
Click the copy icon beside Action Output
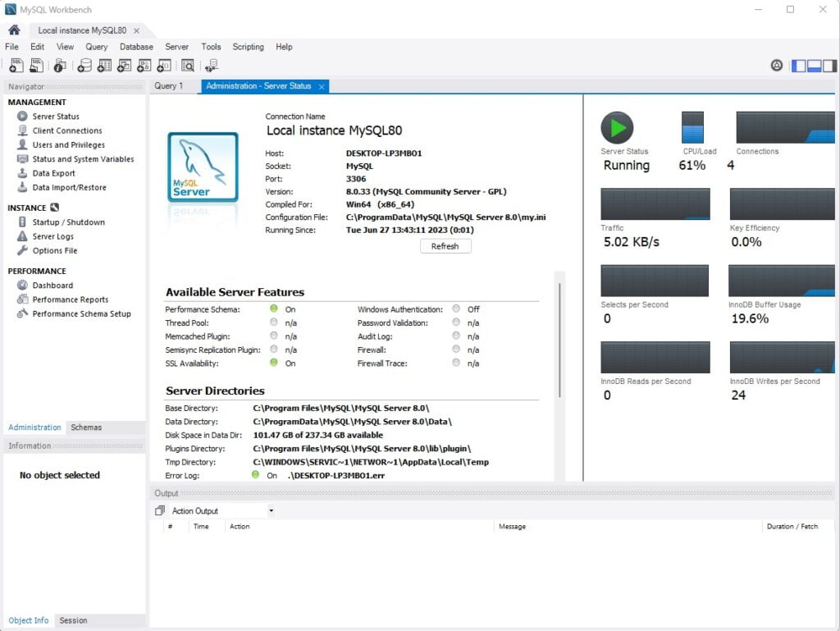pos(160,510)
